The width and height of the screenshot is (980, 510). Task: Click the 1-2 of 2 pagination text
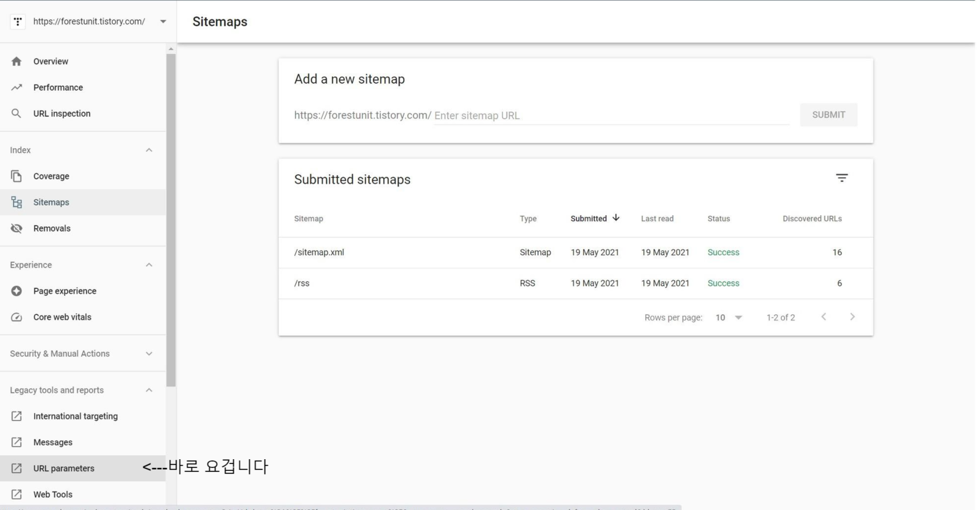[780, 318]
